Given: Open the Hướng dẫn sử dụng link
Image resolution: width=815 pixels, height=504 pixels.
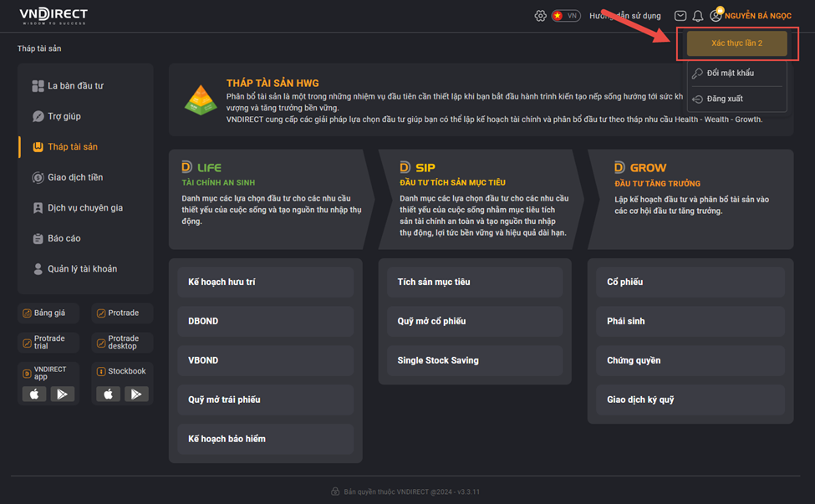Looking at the screenshot, I should coord(624,16).
